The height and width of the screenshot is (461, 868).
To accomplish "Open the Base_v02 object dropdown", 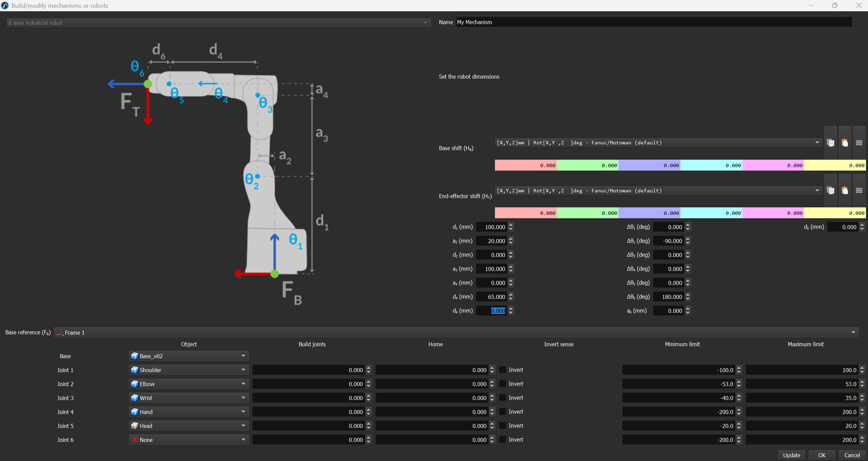I will click(243, 356).
